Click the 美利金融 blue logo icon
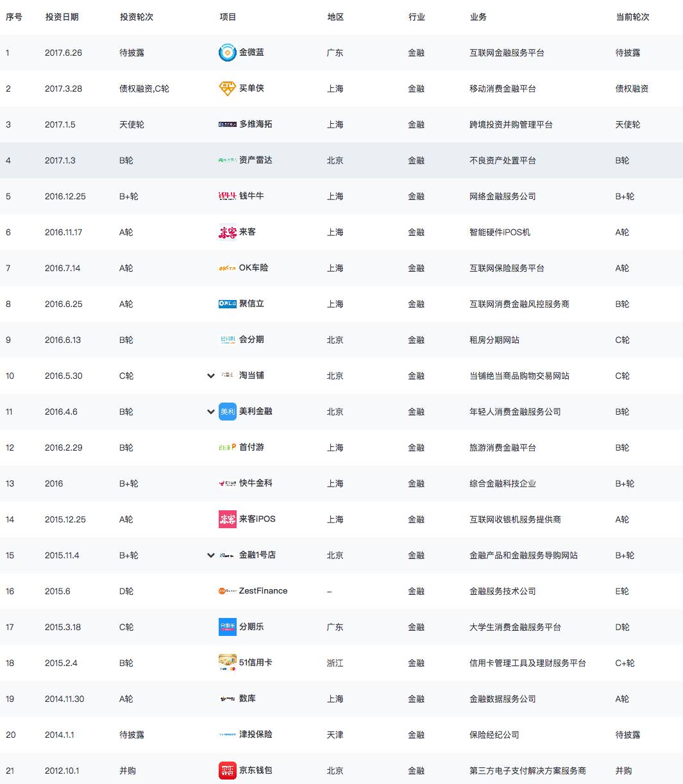Screen dimensions: 683x784 228,412
